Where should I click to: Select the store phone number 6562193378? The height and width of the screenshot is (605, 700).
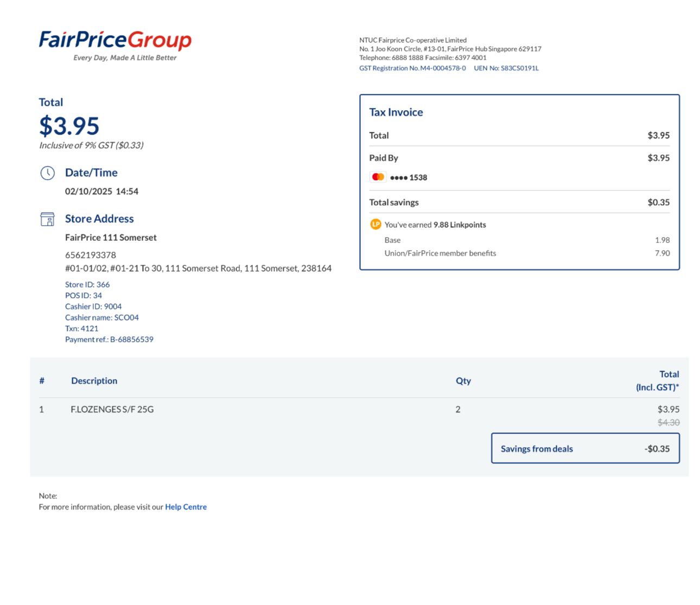(91, 255)
